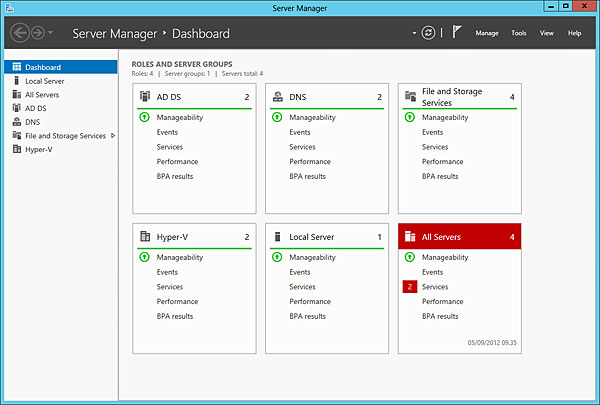Screen dimensions: 600x405
Task: Open the red All Servers tile title
Action: (441, 237)
